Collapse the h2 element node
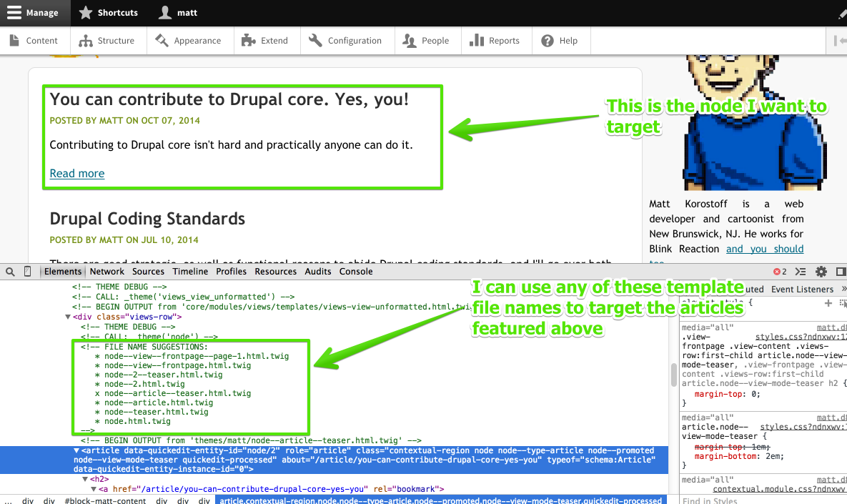 [85, 479]
